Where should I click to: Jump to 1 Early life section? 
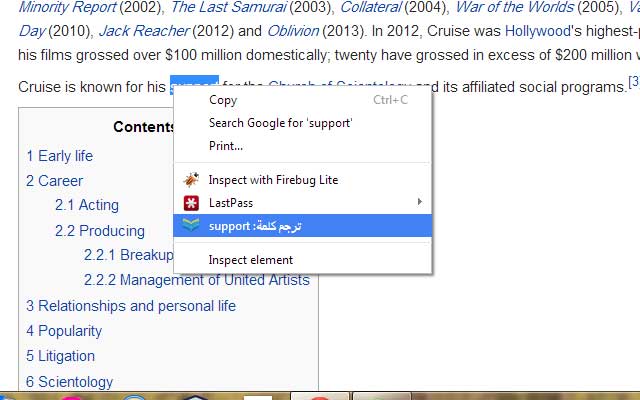59,156
